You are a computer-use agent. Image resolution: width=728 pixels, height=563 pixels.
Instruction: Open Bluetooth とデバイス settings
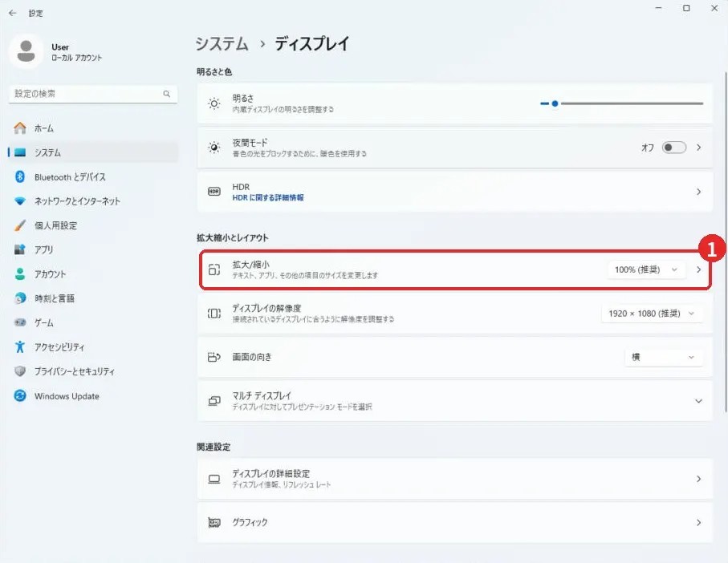pos(93,176)
